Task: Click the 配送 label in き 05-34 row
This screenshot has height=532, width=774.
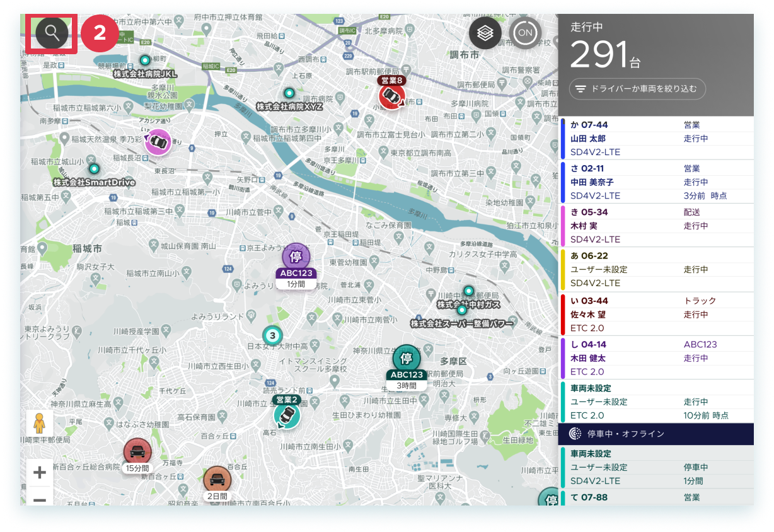Action: pos(692,212)
